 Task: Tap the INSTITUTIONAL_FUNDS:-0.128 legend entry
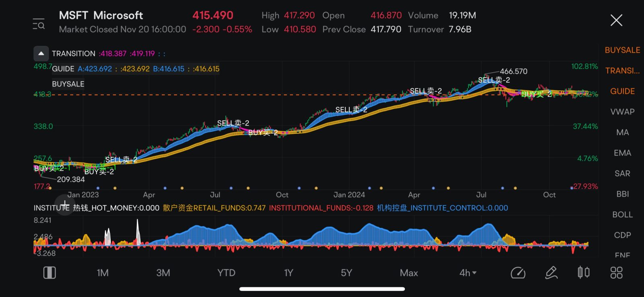[321, 208]
